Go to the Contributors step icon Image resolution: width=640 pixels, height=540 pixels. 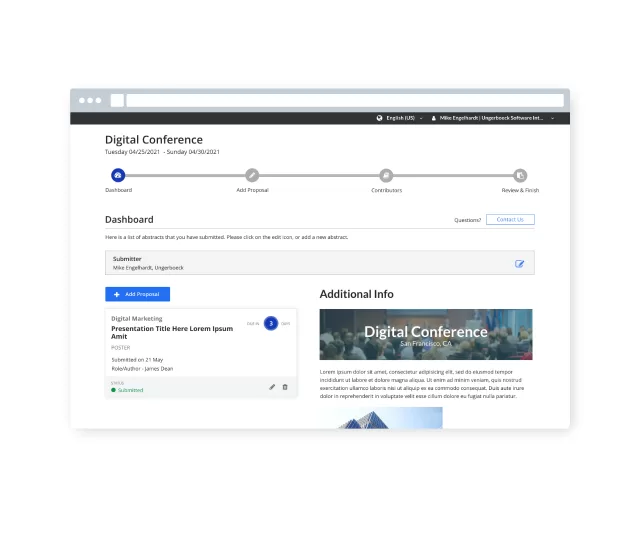(x=386, y=176)
